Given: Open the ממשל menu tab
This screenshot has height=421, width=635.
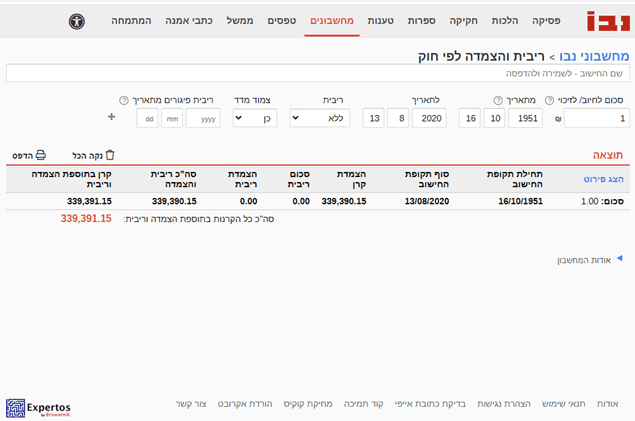Looking at the screenshot, I should coord(240,21).
